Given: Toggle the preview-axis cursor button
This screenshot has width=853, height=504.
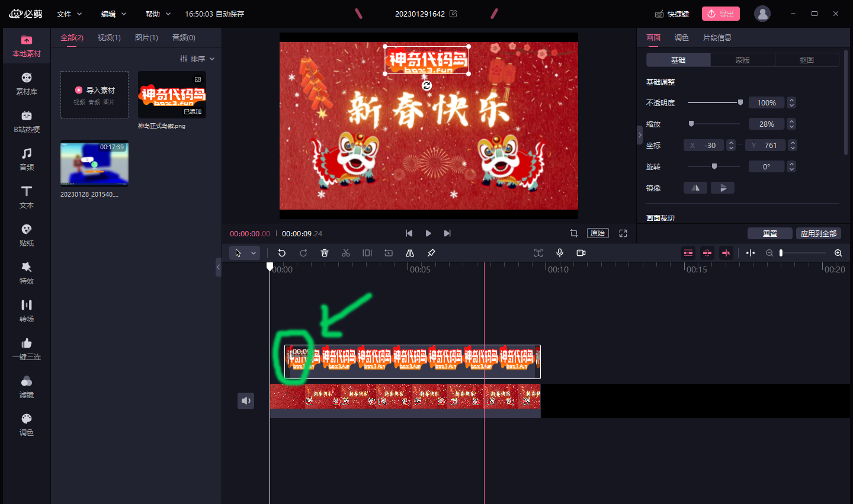Looking at the screenshot, I should tap(726, 253).
